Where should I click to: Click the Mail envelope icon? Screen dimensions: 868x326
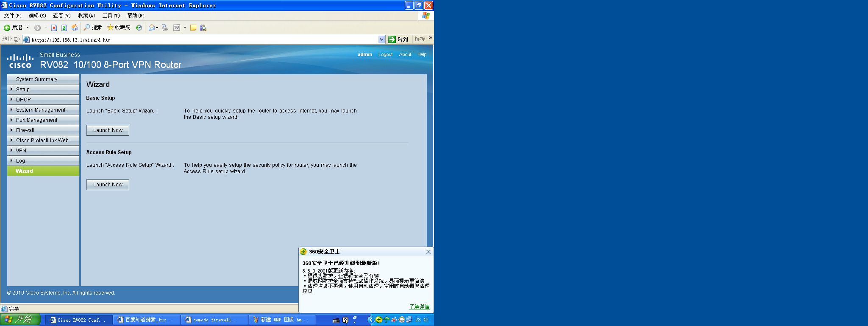[151, 28]
